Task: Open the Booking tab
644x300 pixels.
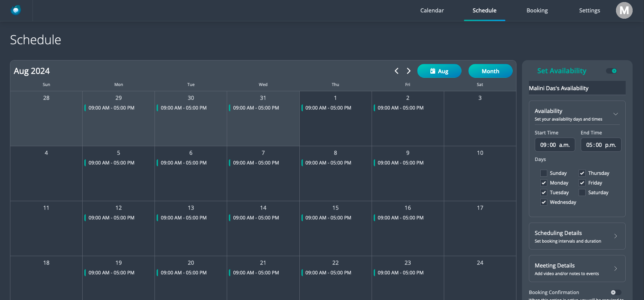Action: coord(537,10)
